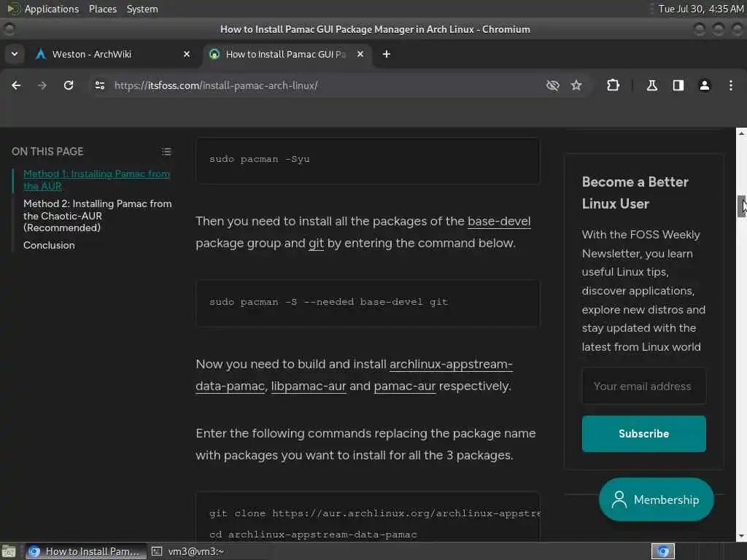Open the profile avatar menu
747x560 pixels.
point(705,85)
